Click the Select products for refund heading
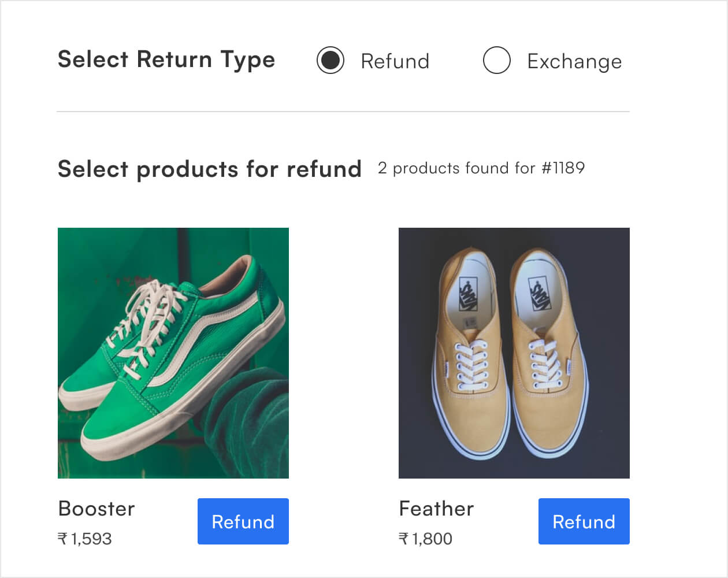Image resolution: width=728 pixels, height=578 pixels. tap(210, 169)
